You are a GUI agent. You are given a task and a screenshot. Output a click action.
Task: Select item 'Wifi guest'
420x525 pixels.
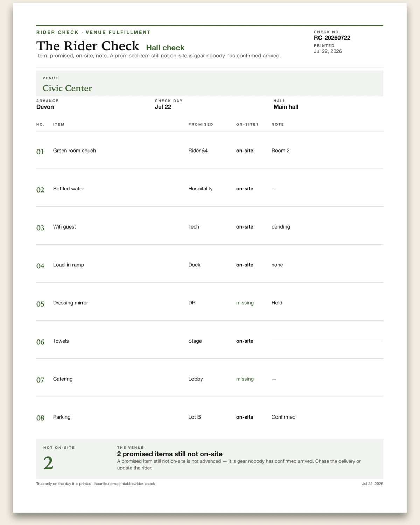pyautogui.click(x=64, y=227)
